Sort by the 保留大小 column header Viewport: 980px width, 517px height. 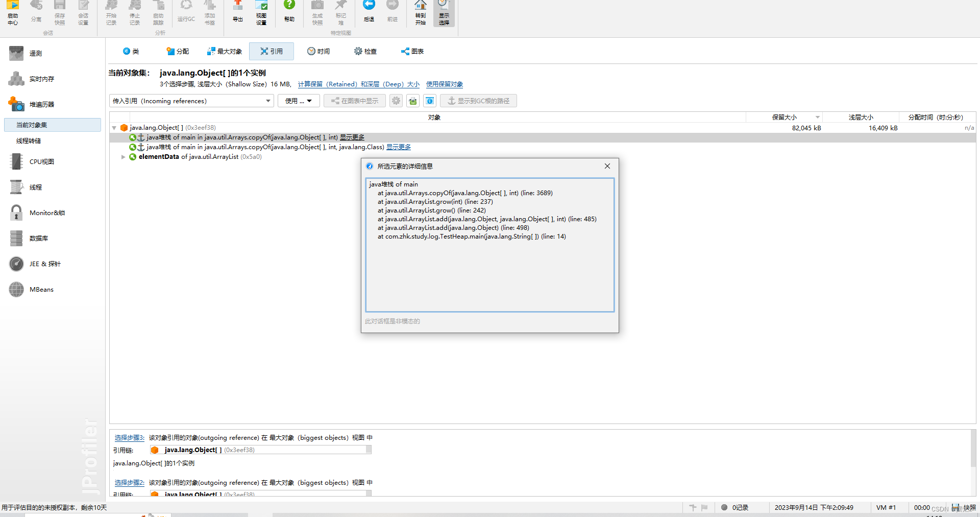[x=784, y=117]
